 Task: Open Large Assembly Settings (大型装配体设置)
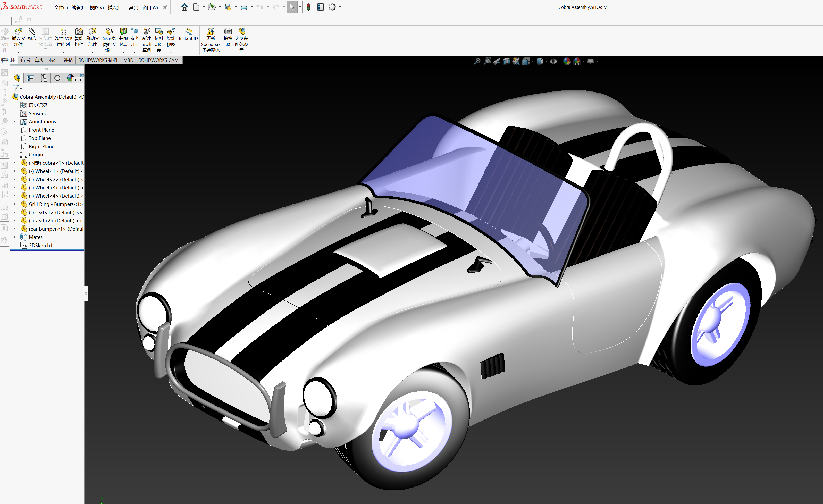pos(241,40)
